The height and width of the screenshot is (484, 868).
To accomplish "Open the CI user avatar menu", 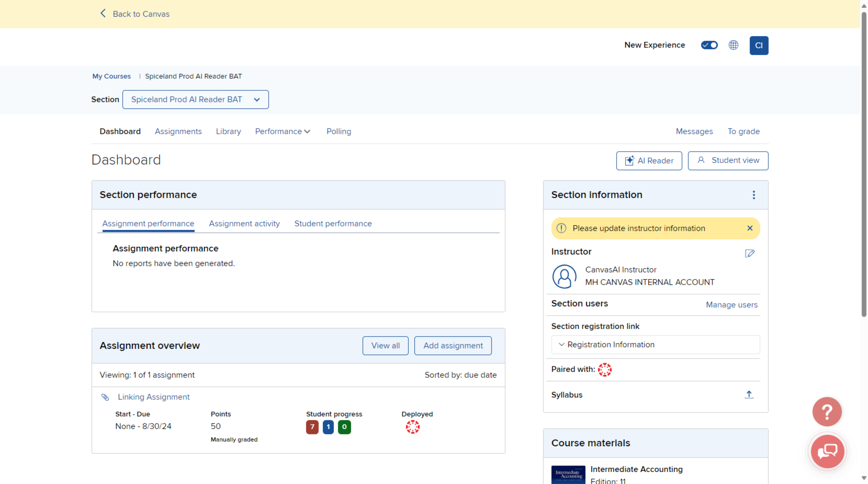I will pos(758,45).
